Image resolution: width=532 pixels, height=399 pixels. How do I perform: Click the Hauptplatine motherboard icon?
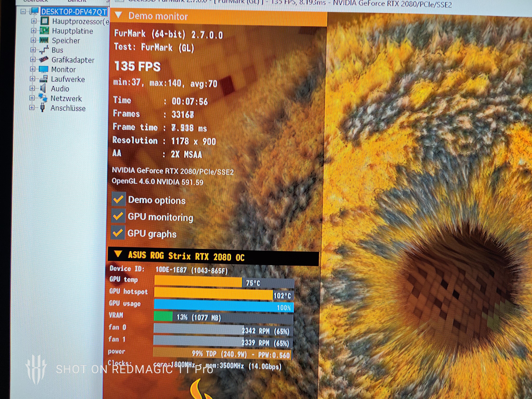point(44,31)
